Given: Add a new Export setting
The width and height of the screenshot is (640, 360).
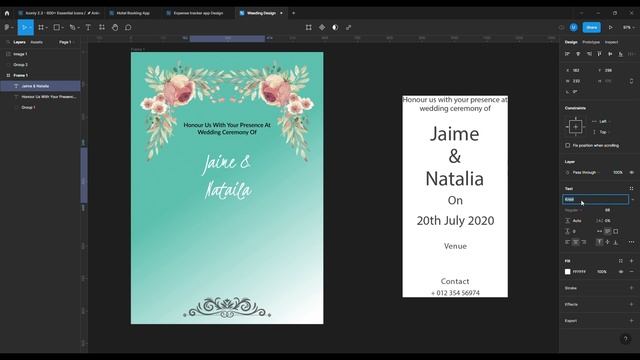Looking at the screenshot, I should 631,320.
